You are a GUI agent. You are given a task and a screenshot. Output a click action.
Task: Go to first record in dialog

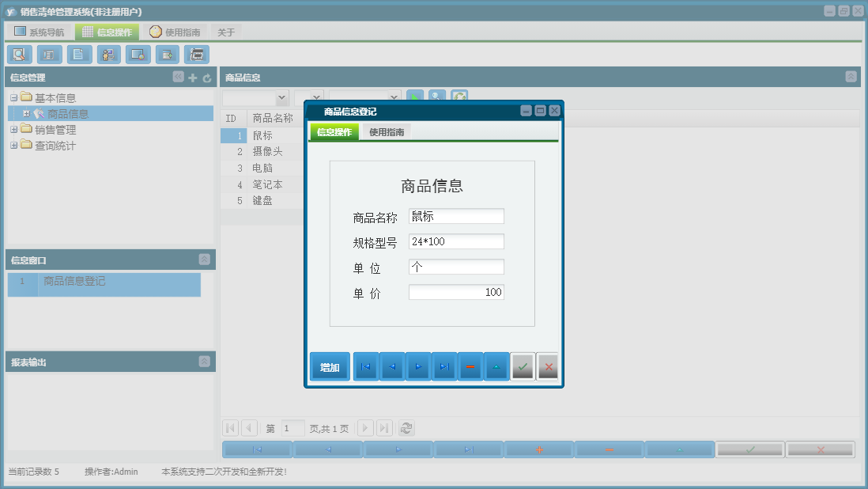tap(366, 366)
